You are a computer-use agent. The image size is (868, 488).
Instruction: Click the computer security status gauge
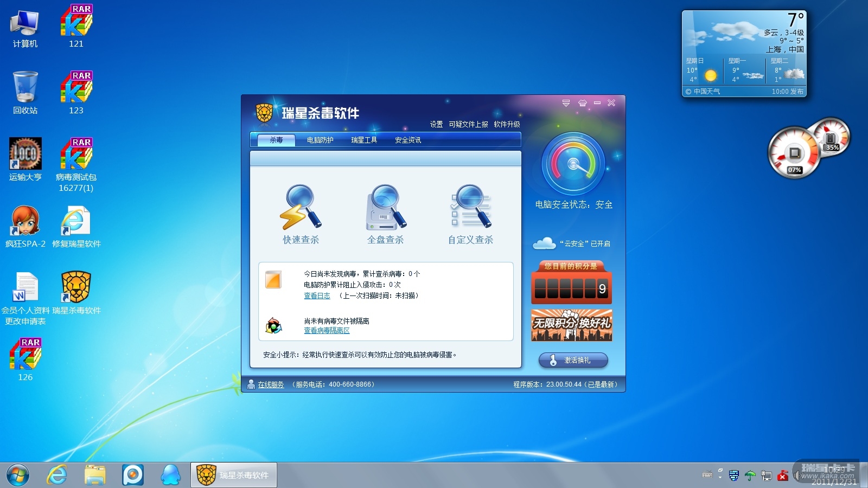pos(573,164)
